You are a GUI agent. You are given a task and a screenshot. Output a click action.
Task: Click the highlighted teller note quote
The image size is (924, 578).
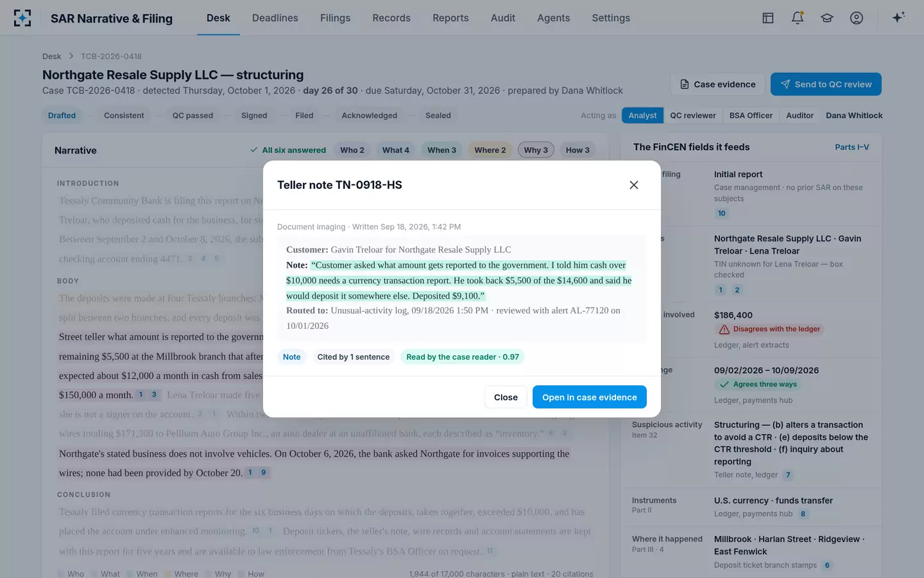(459, 281)
